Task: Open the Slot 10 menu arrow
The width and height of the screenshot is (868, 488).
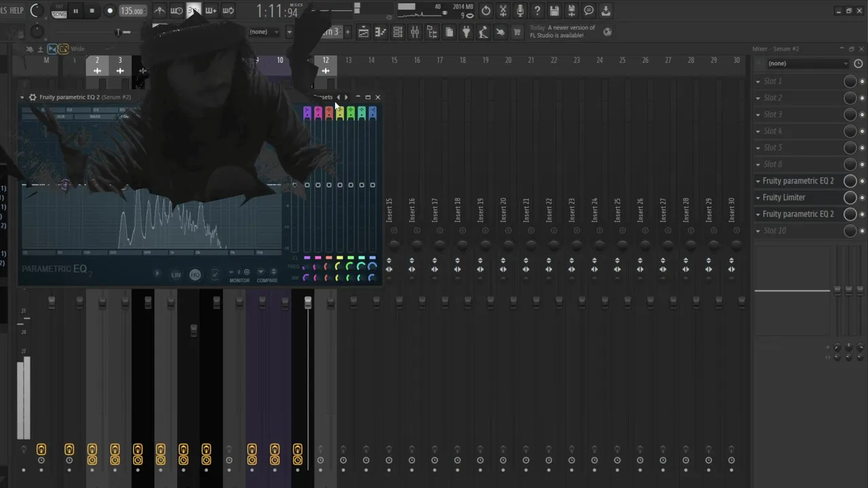Action: 758,231
